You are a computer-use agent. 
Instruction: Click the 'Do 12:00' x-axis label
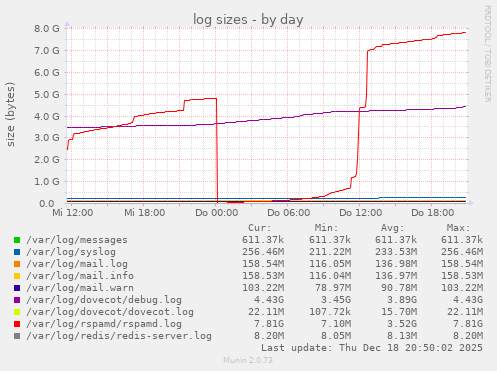tap(361, 213)
